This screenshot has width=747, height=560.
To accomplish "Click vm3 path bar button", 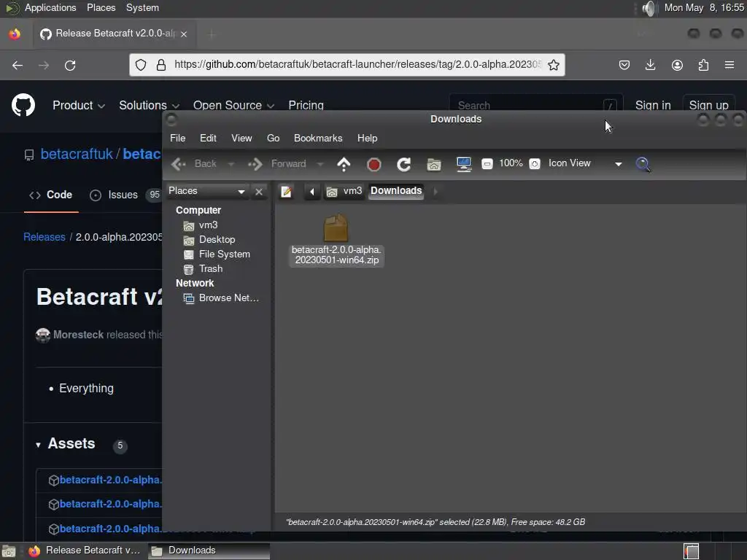I will [344, 191].
